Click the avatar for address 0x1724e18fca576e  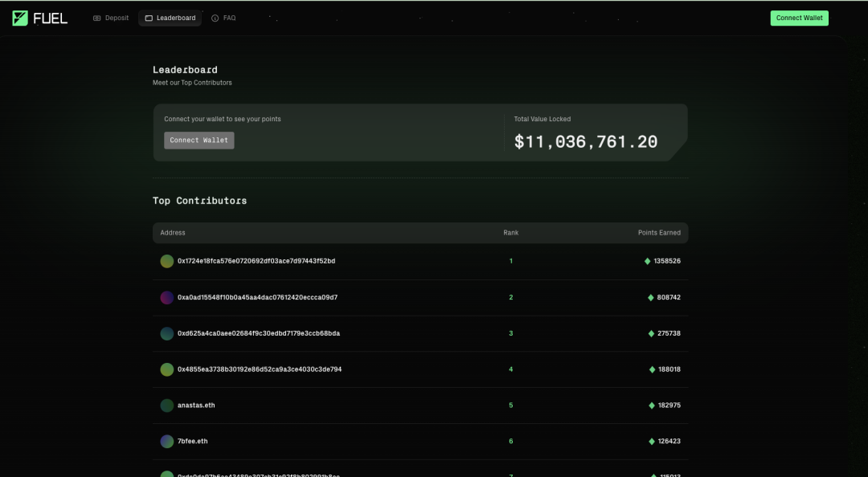(167, 261)
